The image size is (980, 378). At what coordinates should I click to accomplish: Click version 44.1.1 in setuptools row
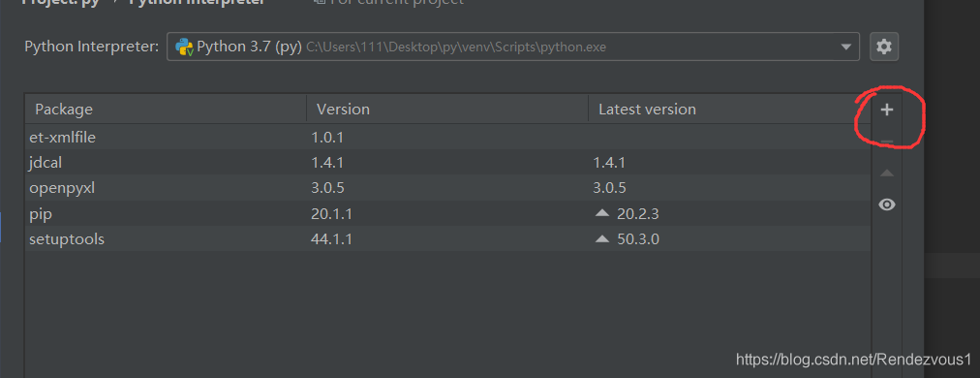tap(331, 239)
